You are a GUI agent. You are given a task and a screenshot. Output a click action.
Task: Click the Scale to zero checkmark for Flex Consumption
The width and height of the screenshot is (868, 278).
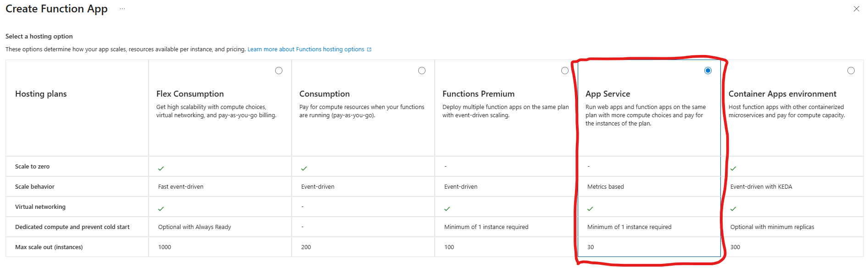pos(161,169)
